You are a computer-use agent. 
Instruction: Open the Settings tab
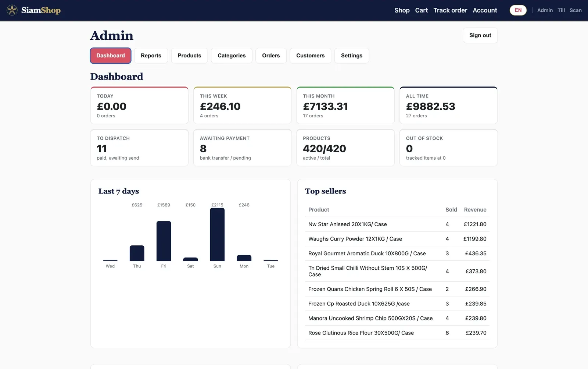[x=352, y=56]
